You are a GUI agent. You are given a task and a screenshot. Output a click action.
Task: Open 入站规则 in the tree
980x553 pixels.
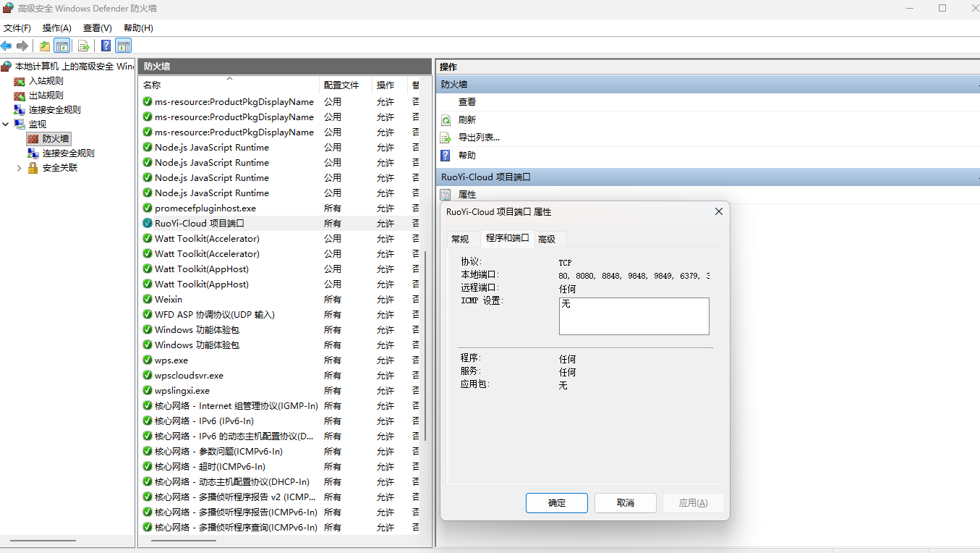click(x=46, y=81)
